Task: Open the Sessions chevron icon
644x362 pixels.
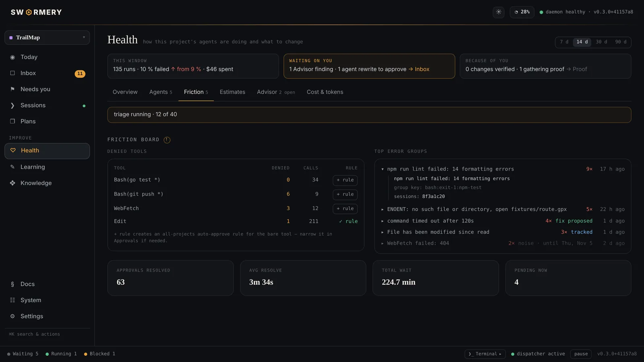Action: click(12, 105)
